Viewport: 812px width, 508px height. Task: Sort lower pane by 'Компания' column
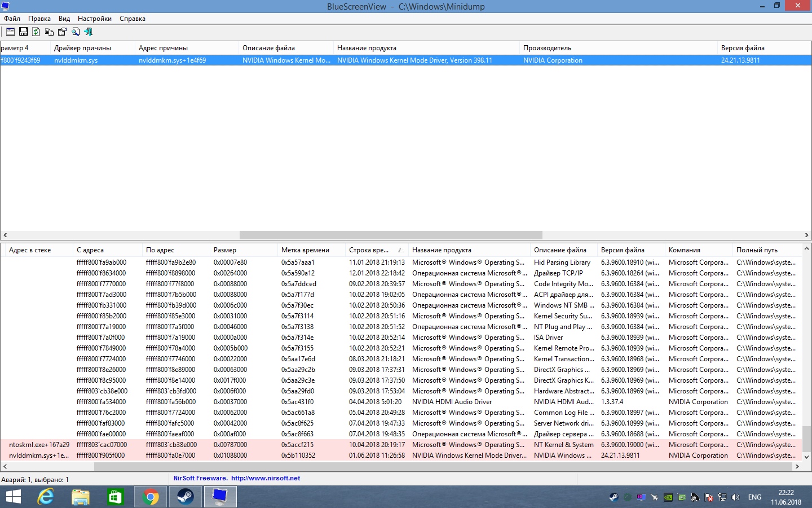click(699, 250)
